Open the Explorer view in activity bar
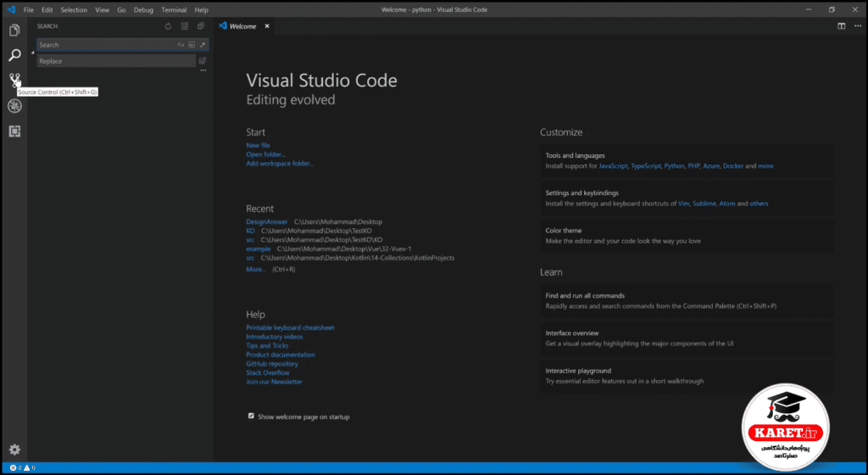Viewport: 868px width, 475px height. coord(14,30)
